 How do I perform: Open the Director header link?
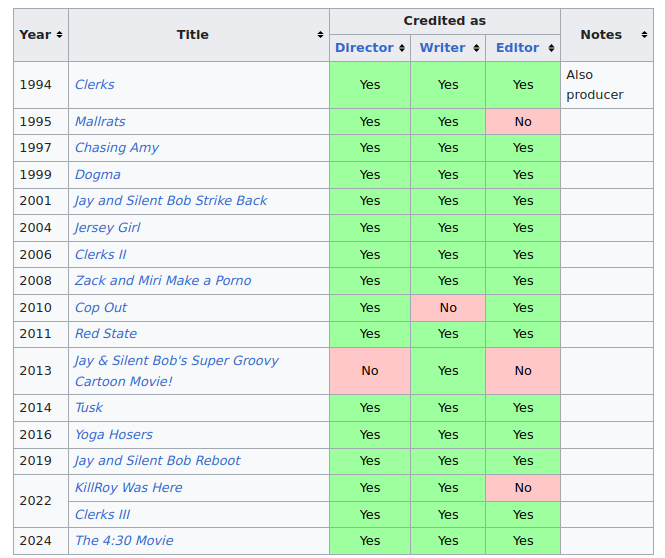point(364,48)
